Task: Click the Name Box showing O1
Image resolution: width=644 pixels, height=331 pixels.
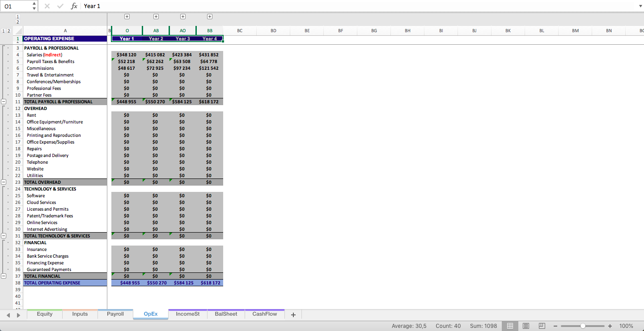Action: coord(17,6)
